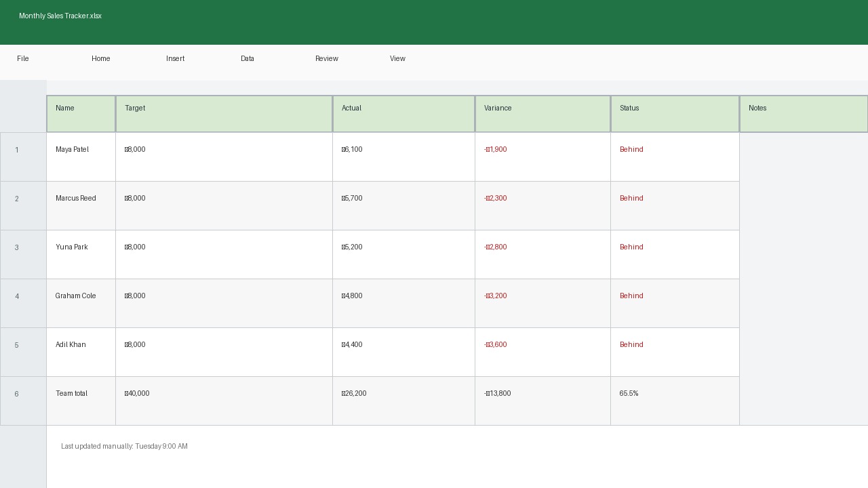
Task: Click Marcus Reed's variance of -2,300
Action: 542,206
